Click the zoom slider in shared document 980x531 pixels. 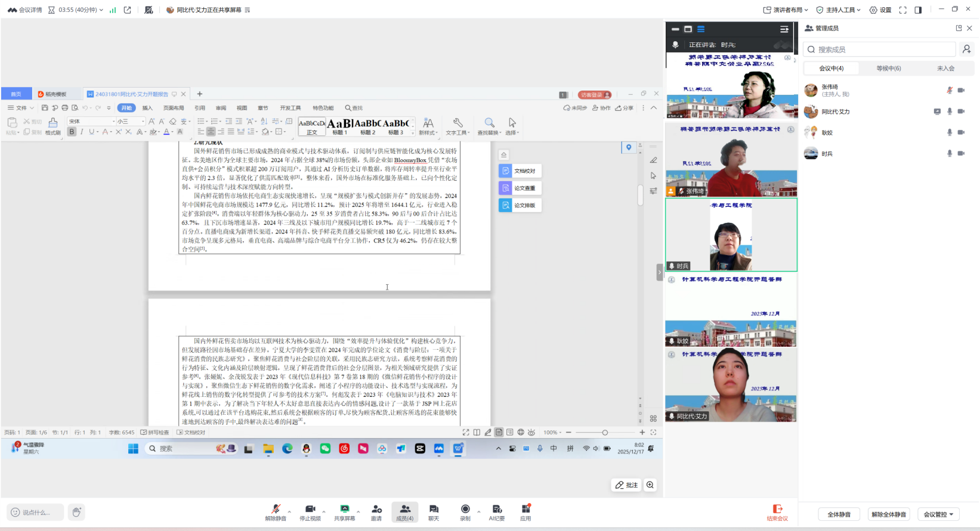pyautogui.click(x=605, y=433)
